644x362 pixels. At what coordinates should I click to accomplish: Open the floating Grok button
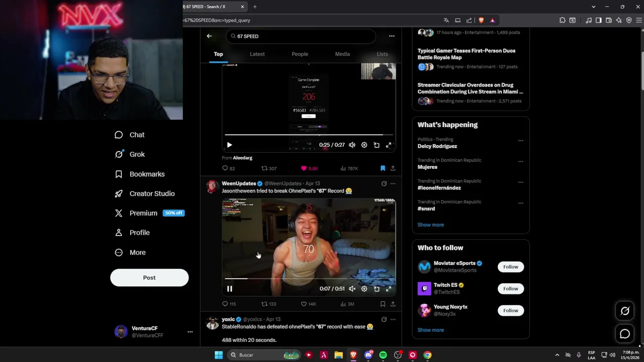(625, 311)
